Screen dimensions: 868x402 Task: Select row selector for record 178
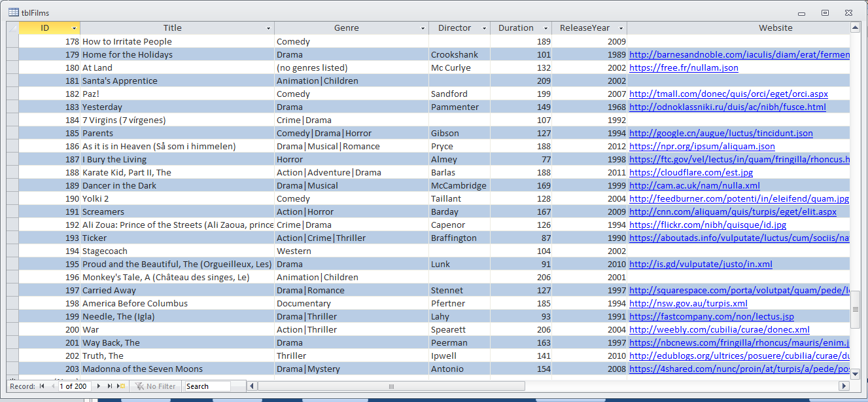(x=12, y=41)
